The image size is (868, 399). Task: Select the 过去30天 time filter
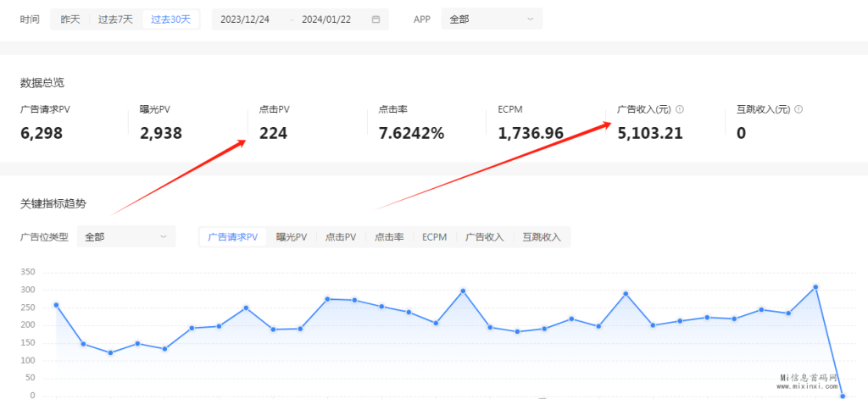click(x=171, y=19)
